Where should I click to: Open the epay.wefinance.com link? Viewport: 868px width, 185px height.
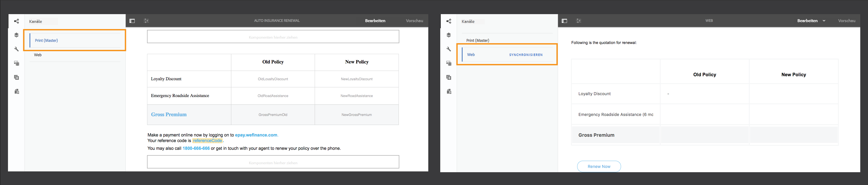point(257,135)
